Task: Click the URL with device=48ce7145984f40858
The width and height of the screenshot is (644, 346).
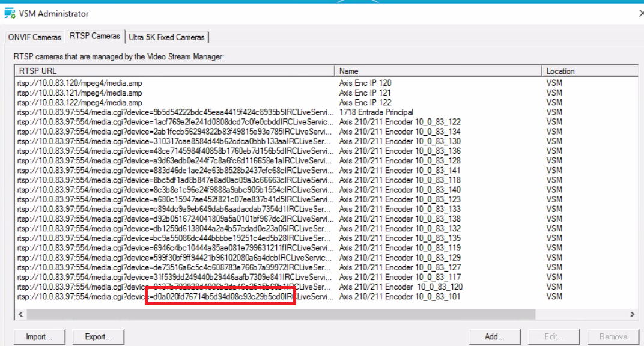Action: point(175,151)
